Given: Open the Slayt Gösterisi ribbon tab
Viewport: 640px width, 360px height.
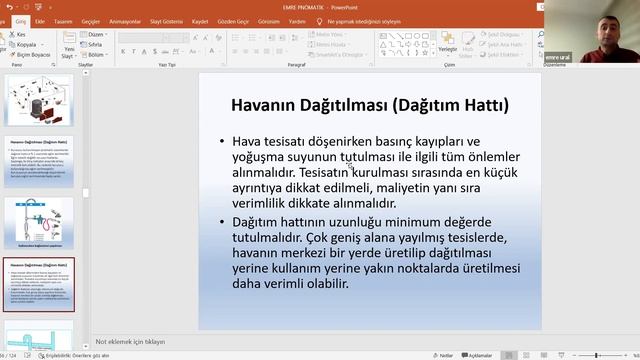Looking at the screenshot, I should pyautogui.click(x=166, y=22).
